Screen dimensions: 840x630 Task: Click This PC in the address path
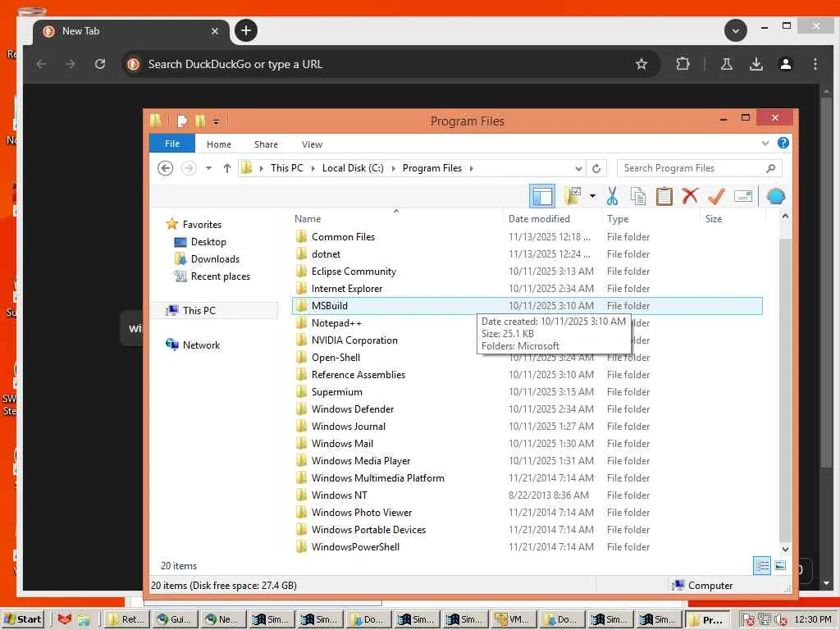point(286,168)
